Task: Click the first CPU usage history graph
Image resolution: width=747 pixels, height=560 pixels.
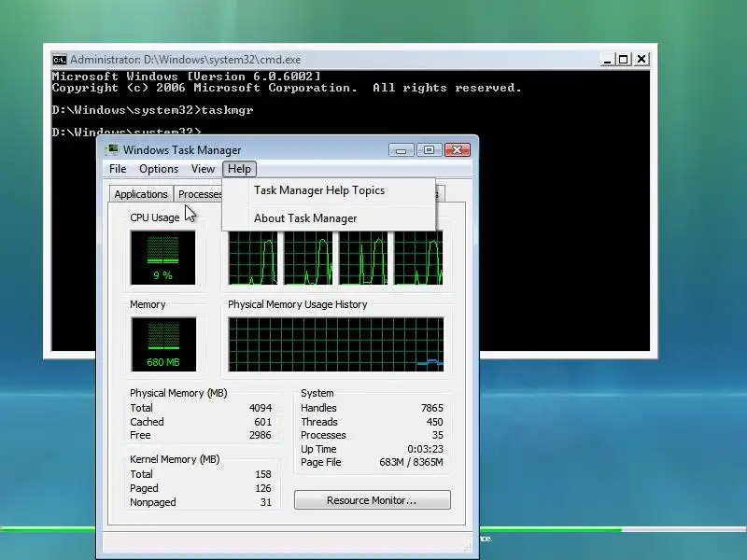Action: tap(253, 259)
